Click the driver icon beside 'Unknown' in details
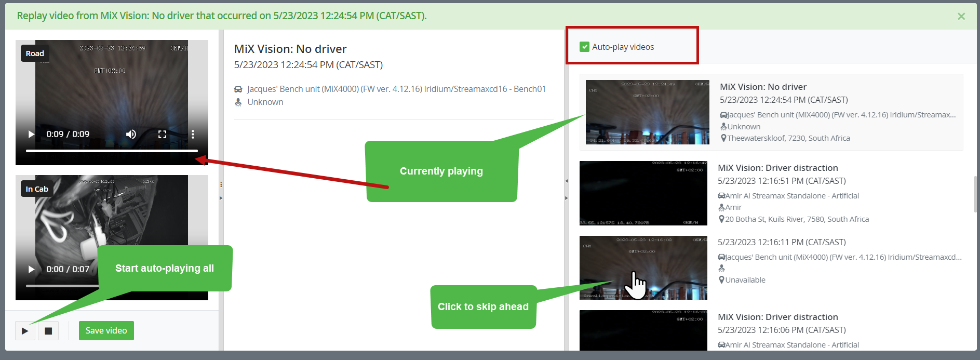This screenshot has width=980, height=360. pyautogui.click(x=238, y=102)
